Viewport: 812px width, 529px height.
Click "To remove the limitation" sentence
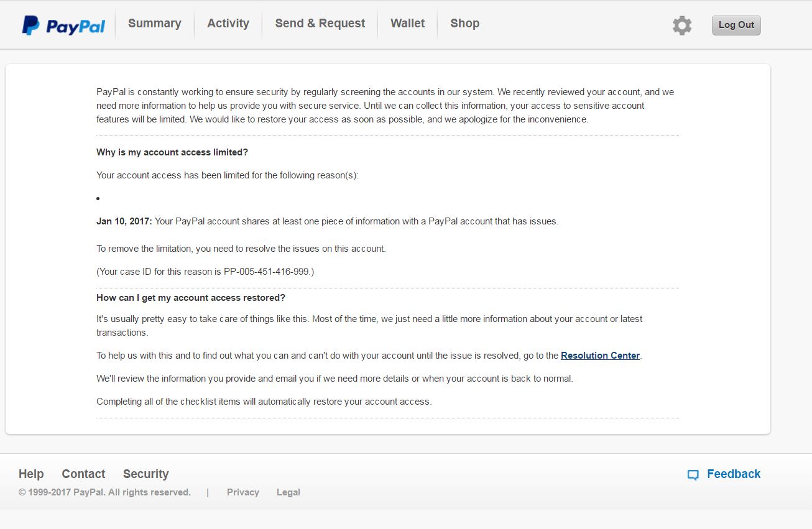(x=241, y=249)
